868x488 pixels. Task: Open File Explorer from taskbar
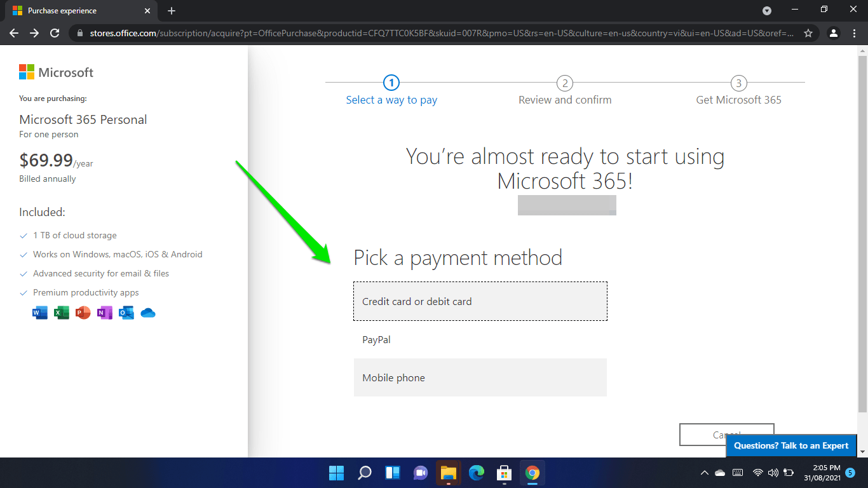449,473
